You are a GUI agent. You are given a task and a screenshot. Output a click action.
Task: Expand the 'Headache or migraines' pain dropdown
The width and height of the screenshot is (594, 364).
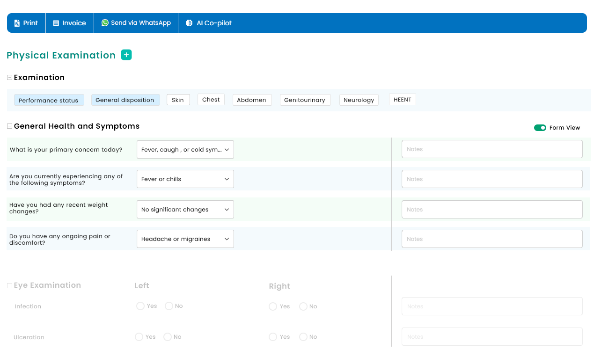pos(185,239)
